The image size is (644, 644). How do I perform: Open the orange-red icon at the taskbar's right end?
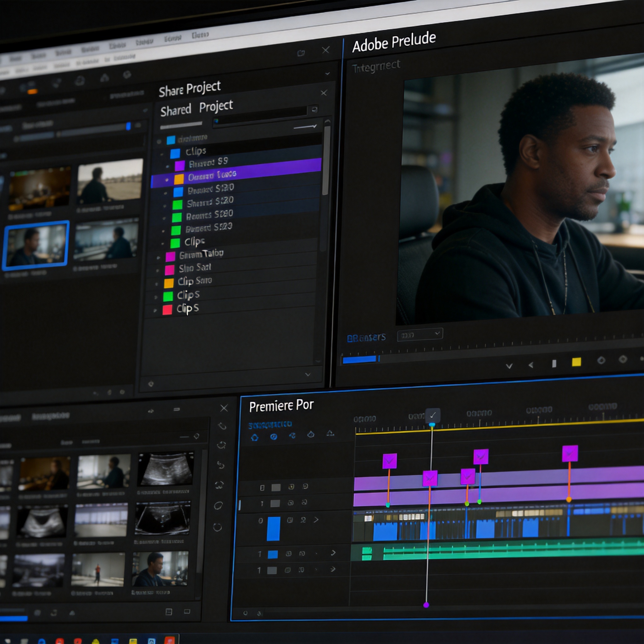(169, 640)
